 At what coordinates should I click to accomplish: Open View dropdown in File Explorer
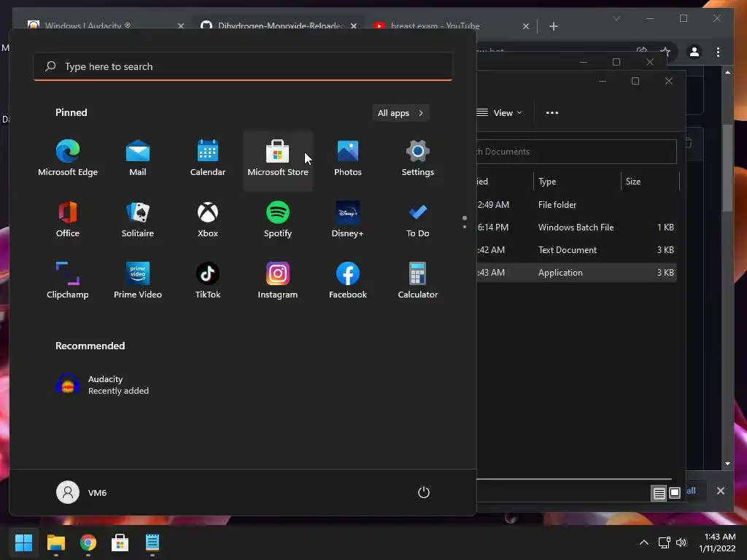point(499,113)
